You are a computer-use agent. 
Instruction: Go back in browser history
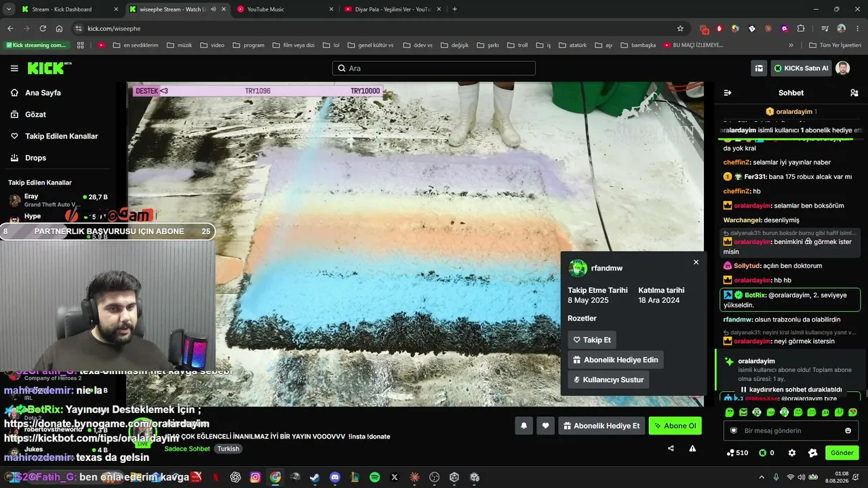pos(10,28)
